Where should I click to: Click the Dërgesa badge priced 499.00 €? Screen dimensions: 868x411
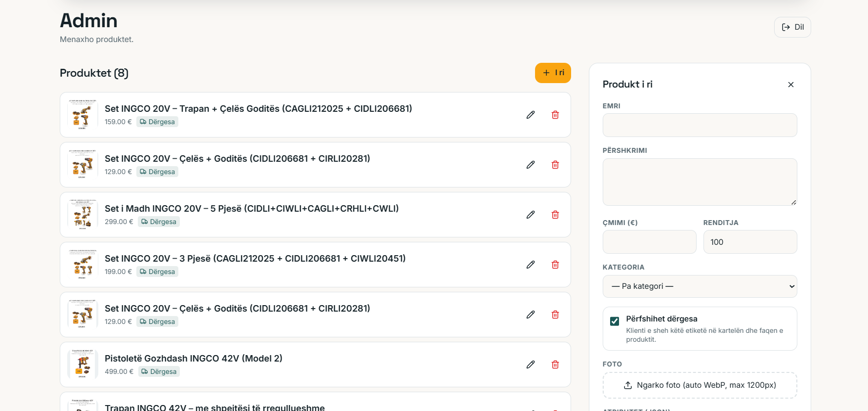[x=159, y=371]
